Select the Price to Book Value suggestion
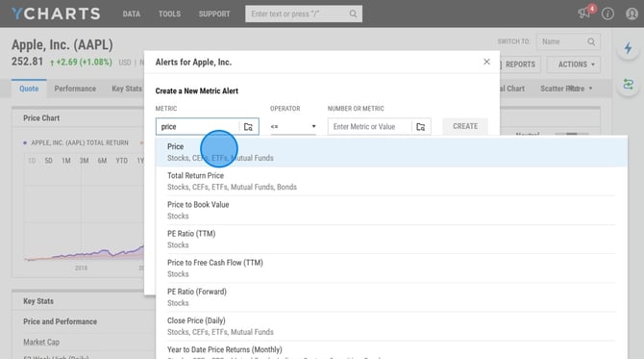This screenshot has width=644, height=359. coord(391,210)
